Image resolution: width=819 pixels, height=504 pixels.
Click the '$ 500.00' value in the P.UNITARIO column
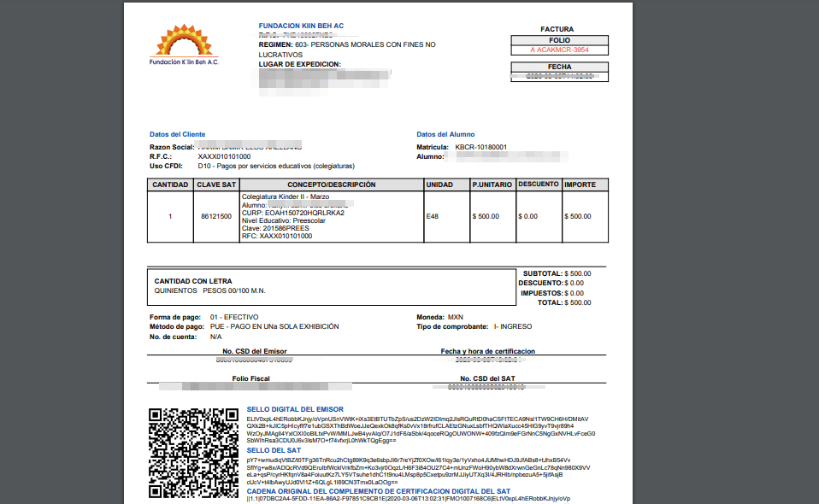[486, 216]
